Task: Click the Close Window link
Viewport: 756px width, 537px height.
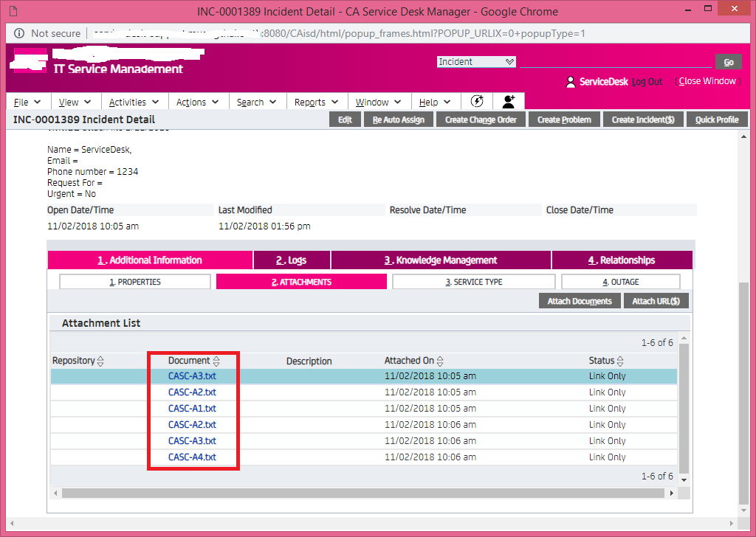Action: point(707,81)
